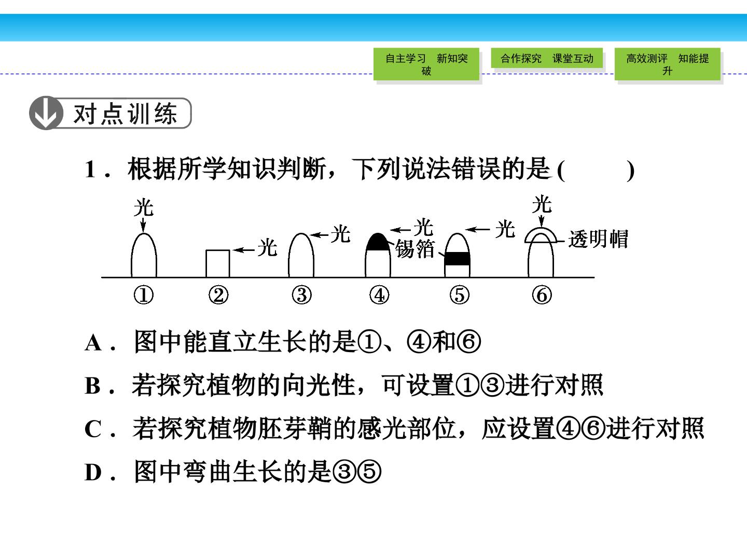
Task: Click the cut stump diagram labeled ②
Action: coord(217,263)
